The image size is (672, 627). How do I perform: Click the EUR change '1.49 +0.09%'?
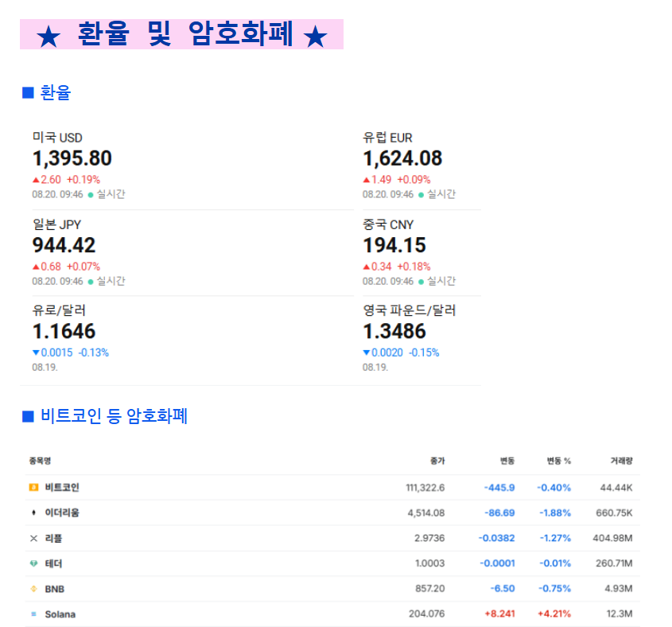click(x=396, y=179)
